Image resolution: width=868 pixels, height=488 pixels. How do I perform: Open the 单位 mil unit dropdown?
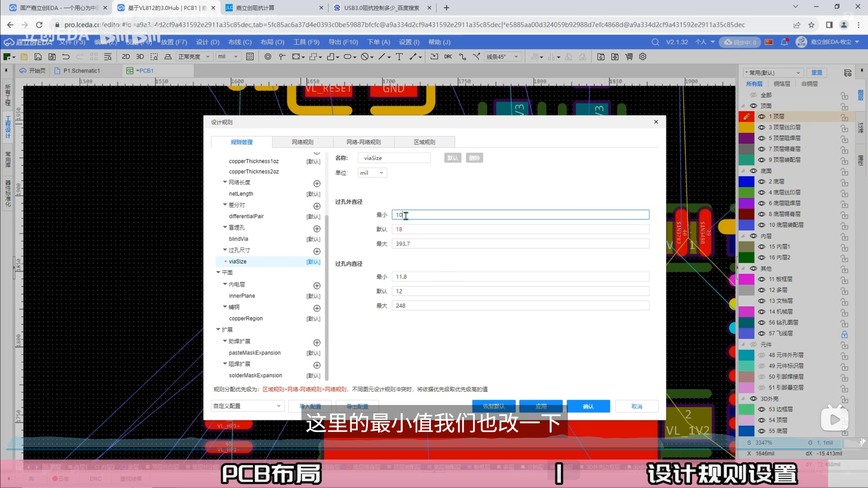coord(372,173)
